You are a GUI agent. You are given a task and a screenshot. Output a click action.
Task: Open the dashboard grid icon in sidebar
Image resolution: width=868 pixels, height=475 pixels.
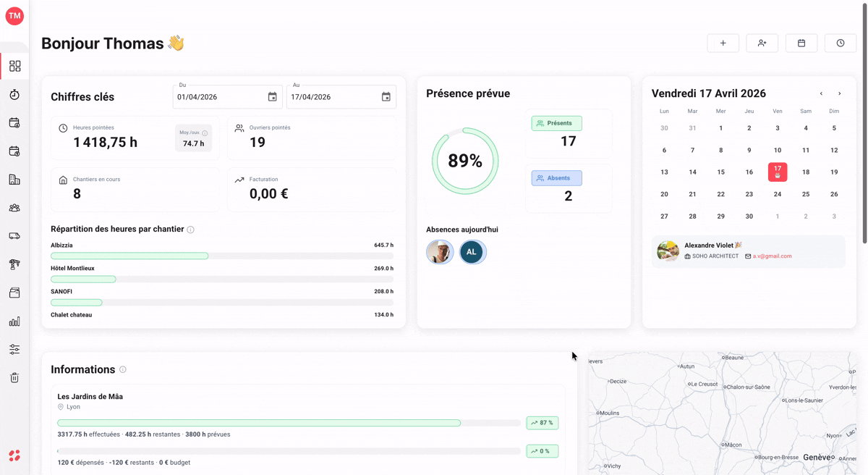14,66
